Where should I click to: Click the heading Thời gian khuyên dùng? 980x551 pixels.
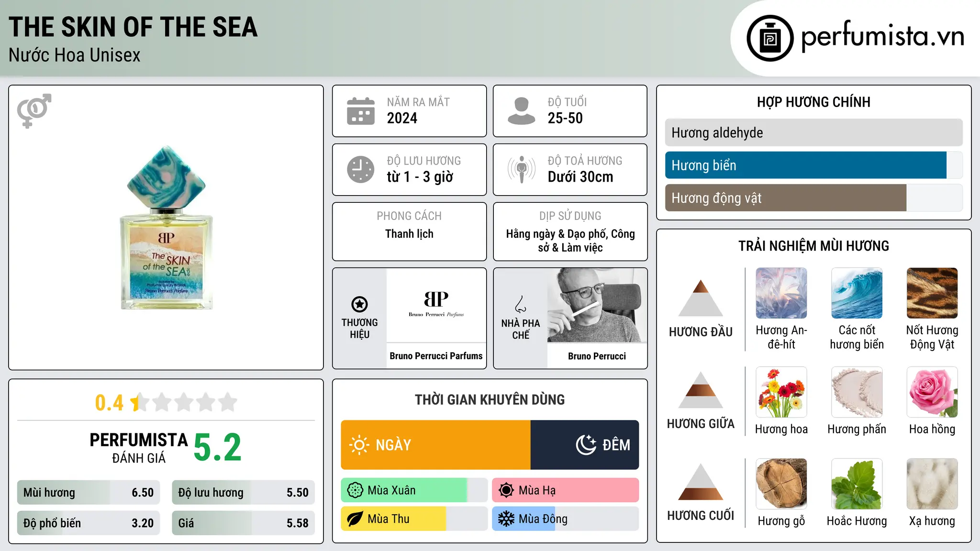point(490,399)
